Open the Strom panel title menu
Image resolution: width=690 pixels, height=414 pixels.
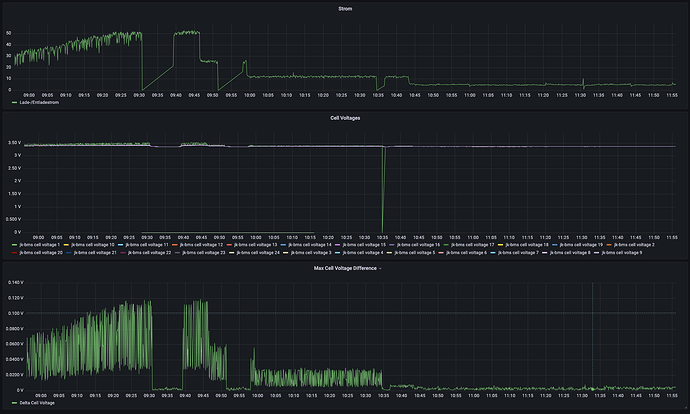pyautogui.click(x=345, y=9)
